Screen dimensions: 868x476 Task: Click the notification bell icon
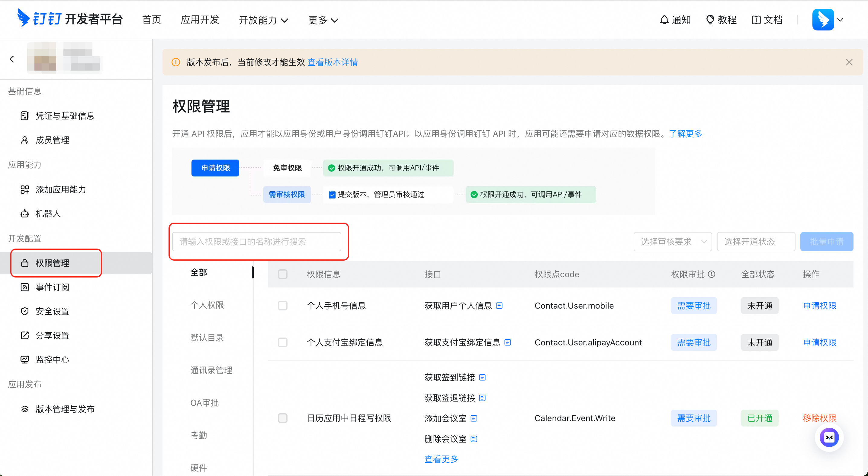(x=664, y=20)
